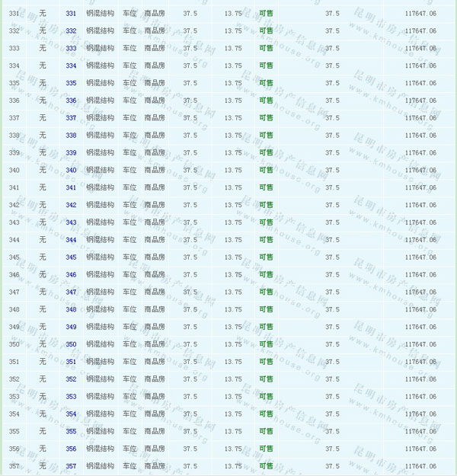
Task: Click the 钢混结构 cell in row 354
Action: (100, 414)
